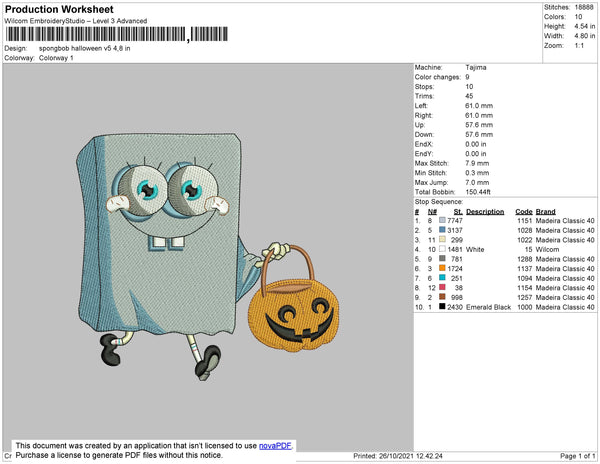The height and width of the screenshot is (464, 600).
Task: Click the Max Stitch value '7.9 mm'
Action: (477, 163)
